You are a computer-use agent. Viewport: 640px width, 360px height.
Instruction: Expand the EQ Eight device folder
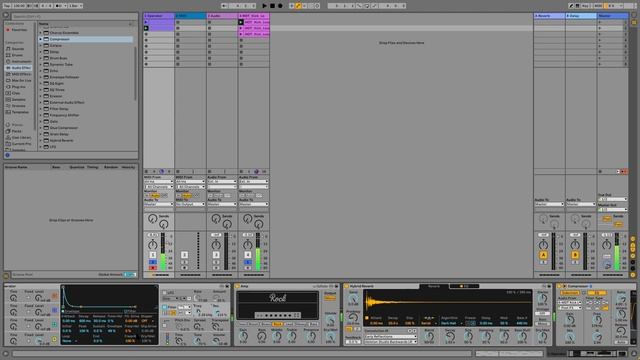point(41,83)
